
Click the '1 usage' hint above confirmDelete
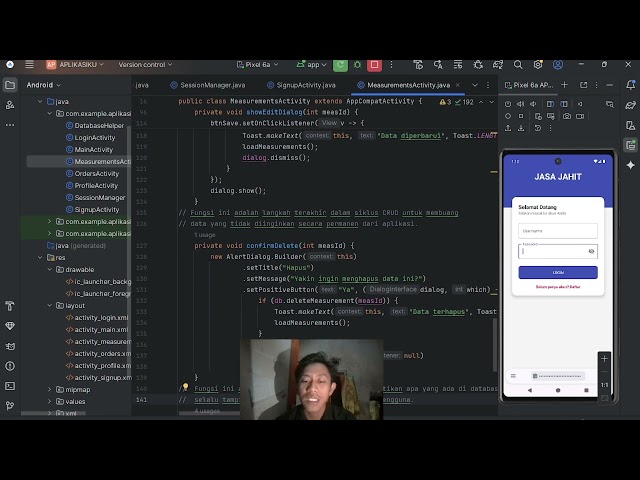[x=204, y=235]
